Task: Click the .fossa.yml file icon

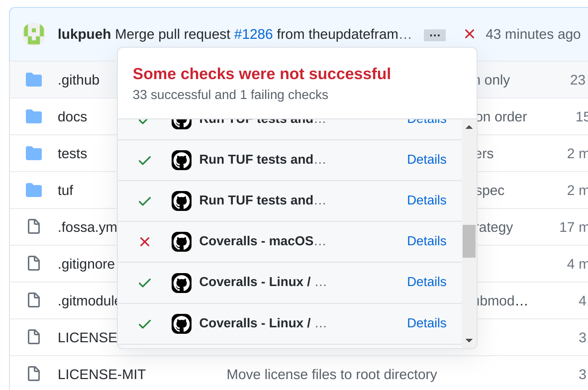Action: click(x=33, y=226)
